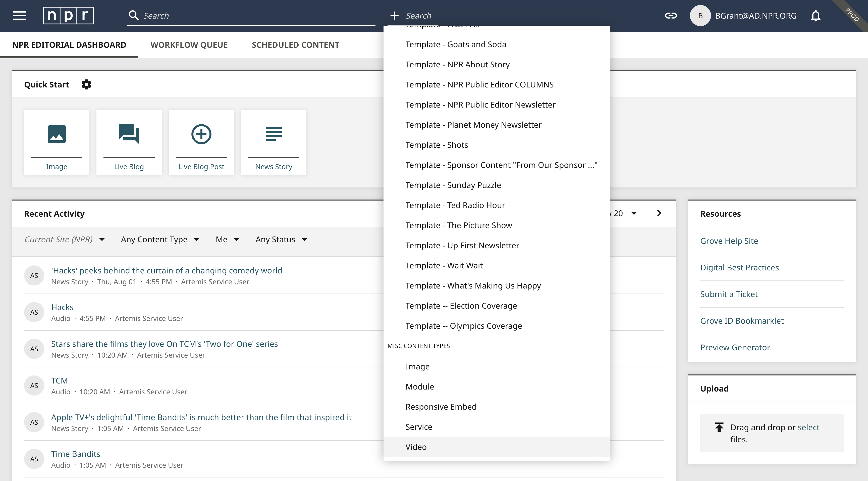The image size is (868, 481).
Task: Open Stars share the films TCM story
Action: (165, 344)
